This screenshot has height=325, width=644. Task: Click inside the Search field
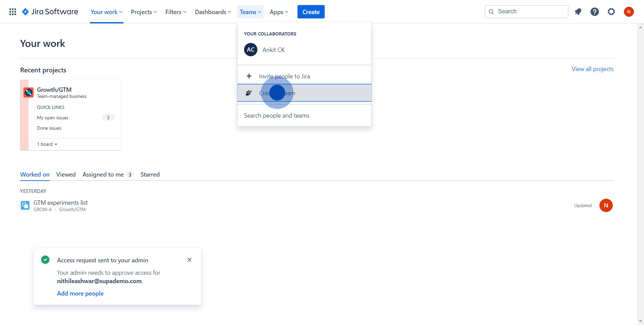point(527,11)
